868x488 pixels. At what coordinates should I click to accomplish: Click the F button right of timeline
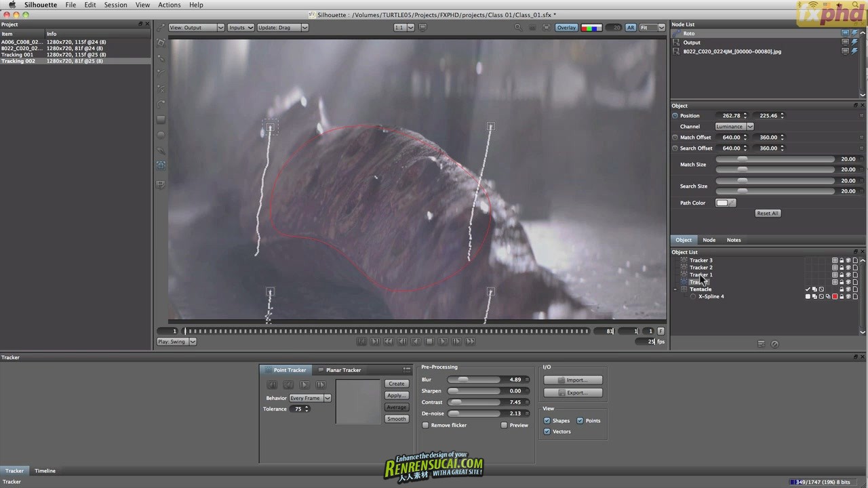(660, 331)
